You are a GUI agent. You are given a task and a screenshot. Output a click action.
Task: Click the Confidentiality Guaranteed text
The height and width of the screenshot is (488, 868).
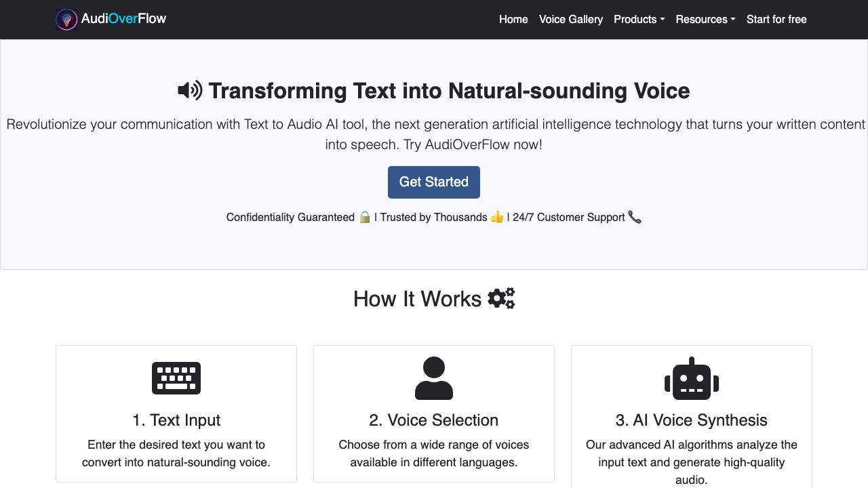(290, 218)
